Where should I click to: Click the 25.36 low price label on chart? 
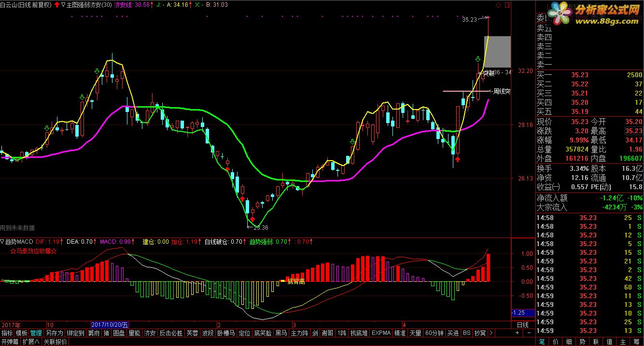click(x=261, y=228)
